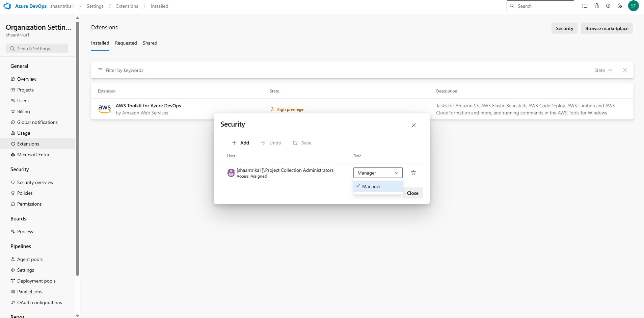Focus the Search Settings field

click(37, 49)
